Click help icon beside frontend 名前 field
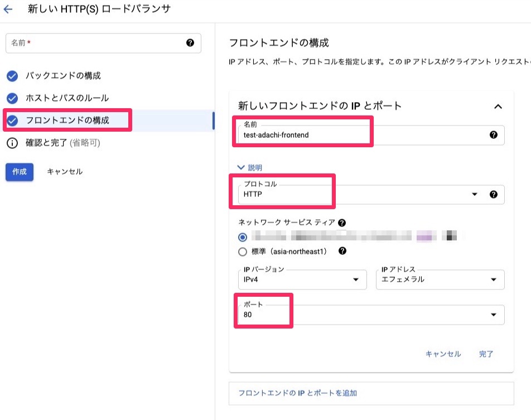 coord(493,135)
